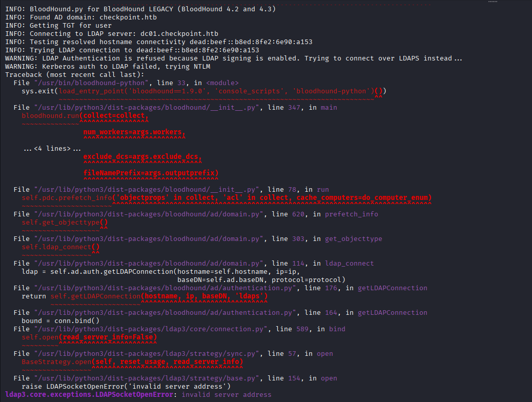
Task: Click the "Testing resolved hostname connectivity" line
Action: (159, 42)
